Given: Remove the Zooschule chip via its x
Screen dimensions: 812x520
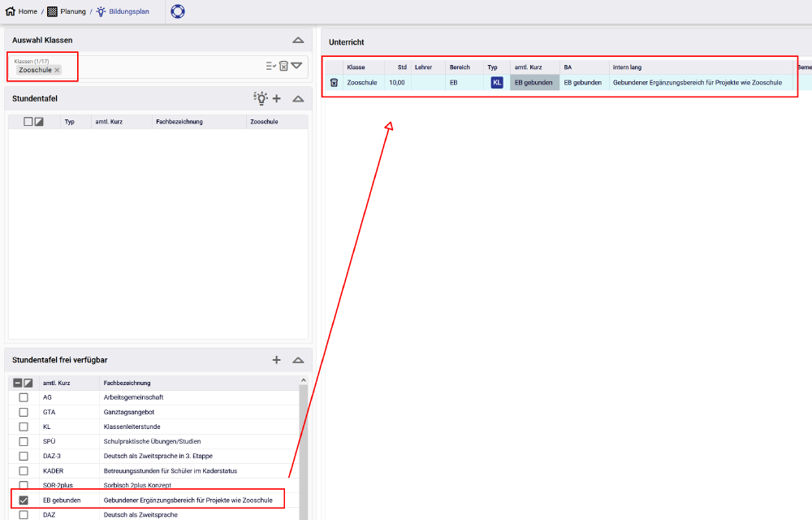Looking at the screenshot, I should [57, 71].
